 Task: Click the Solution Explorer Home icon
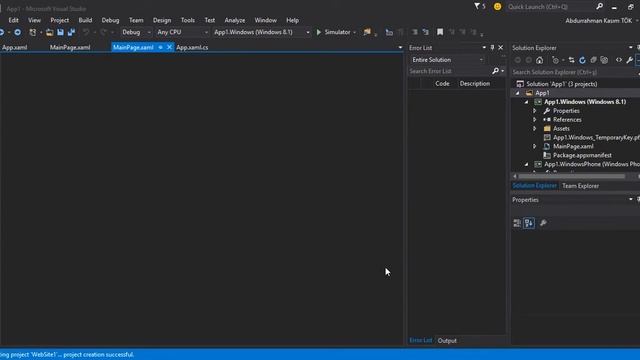(x=540, y=60)
